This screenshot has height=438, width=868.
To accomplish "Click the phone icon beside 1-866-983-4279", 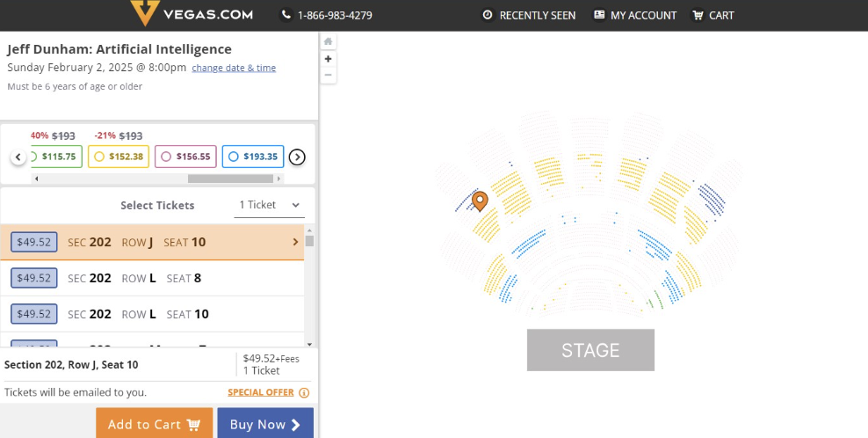I will click(286, 15).
